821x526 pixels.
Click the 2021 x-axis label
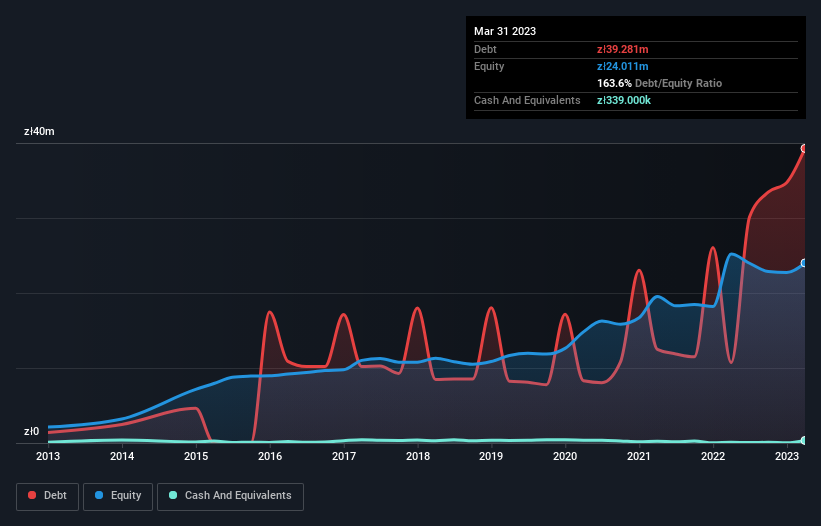[x=639, y=456]
